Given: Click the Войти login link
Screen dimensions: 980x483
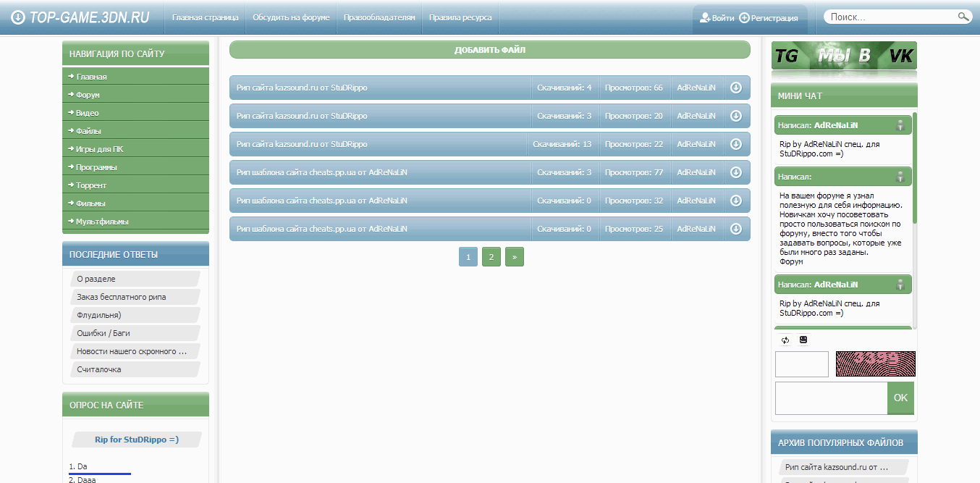Looking at the screenshot, I should pyautogui.click(x=717, y=18).
